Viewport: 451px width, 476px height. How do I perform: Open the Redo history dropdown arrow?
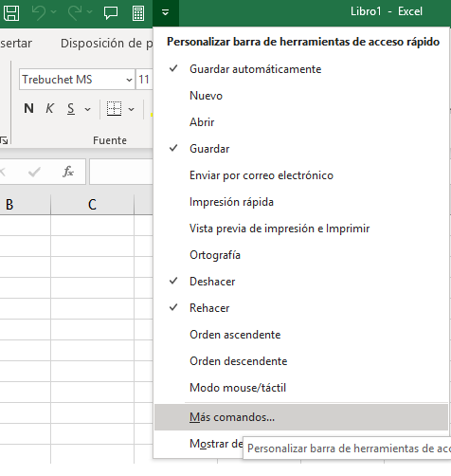(x=90, y=12)
